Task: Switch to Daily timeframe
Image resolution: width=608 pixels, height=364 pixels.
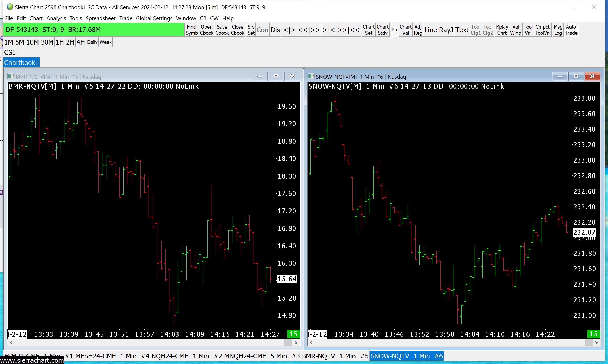Action: click(92, 42)
